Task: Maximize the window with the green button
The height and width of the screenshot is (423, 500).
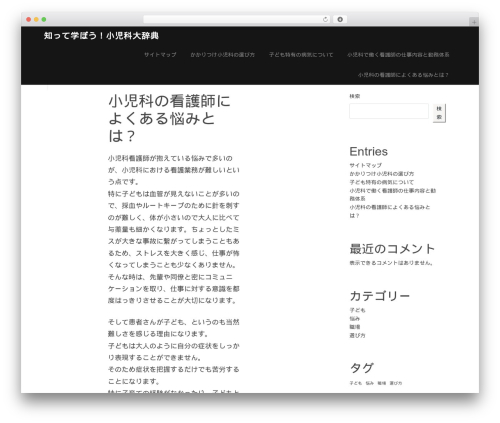Action: tap(44, 19)
